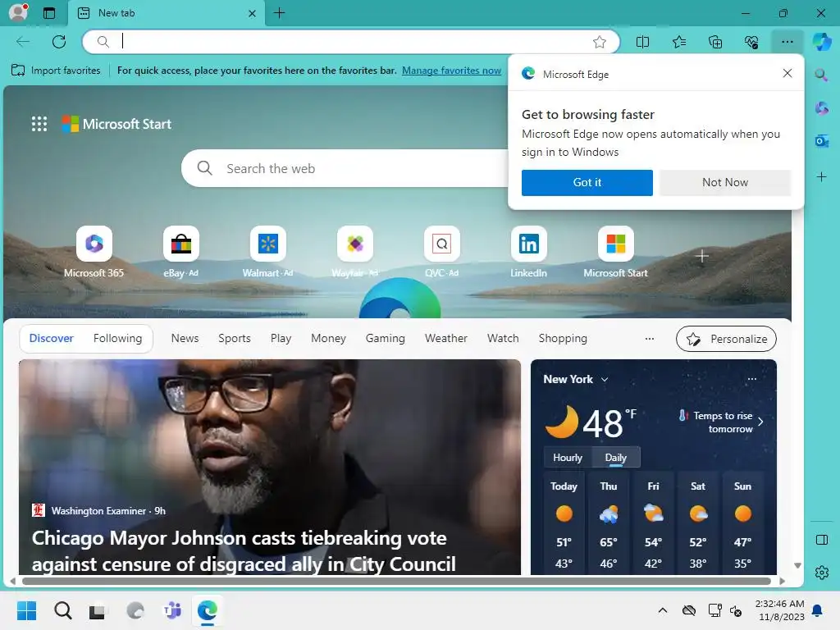Open the Gaming feed tab
This screenshot has height=630, width=840.
(x=386, y=339)
